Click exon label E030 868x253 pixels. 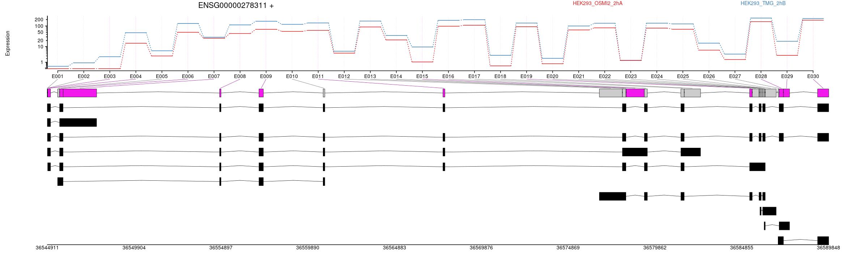pyautogui.click(x=813, y=76)
